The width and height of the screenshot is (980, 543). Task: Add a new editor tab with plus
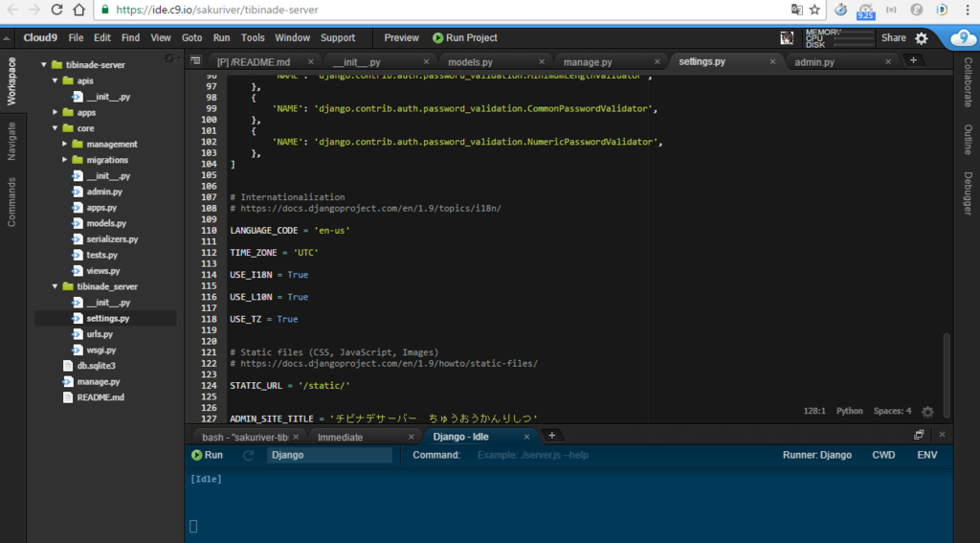913,60
